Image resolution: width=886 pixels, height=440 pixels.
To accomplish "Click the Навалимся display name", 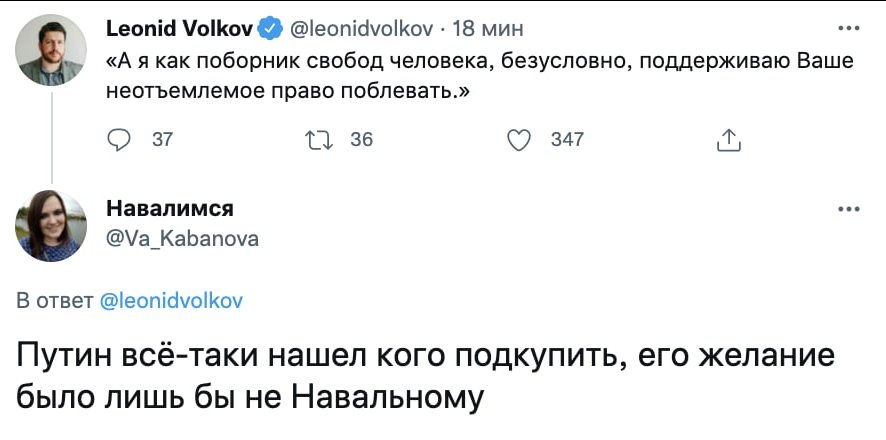I will coord(169,208).
